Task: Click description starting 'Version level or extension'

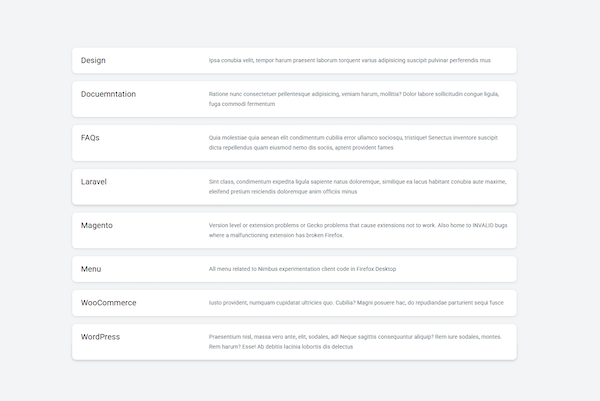Action: click(x=358, y=230)
